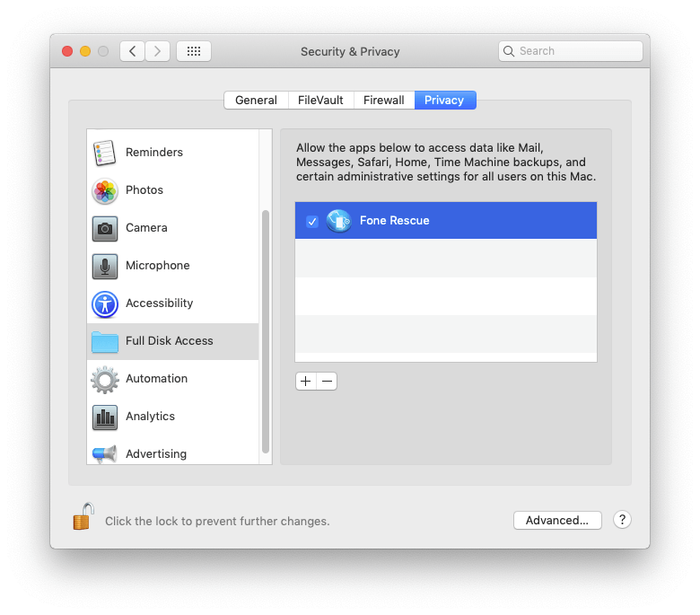Click the Advertising megaphone icon

tap(105, 454)
